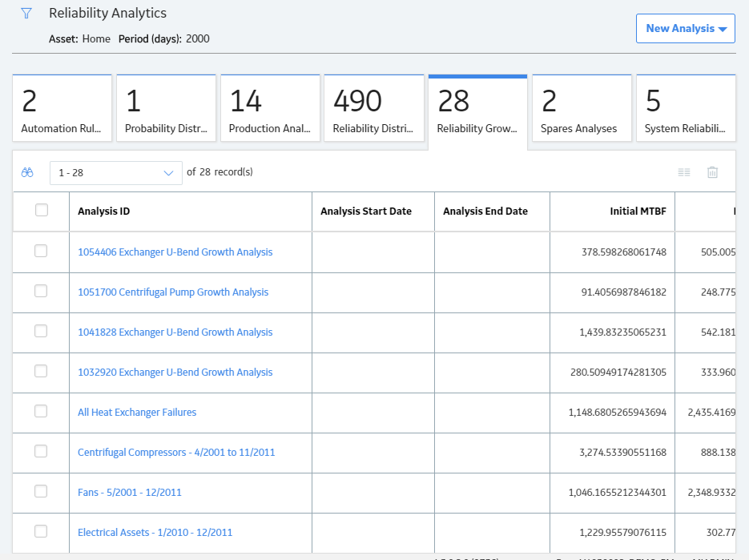Image resolution: width=749 pixels, height=560 pixels.
Task: Select the System Reliability tab
Action: point(686,108)
